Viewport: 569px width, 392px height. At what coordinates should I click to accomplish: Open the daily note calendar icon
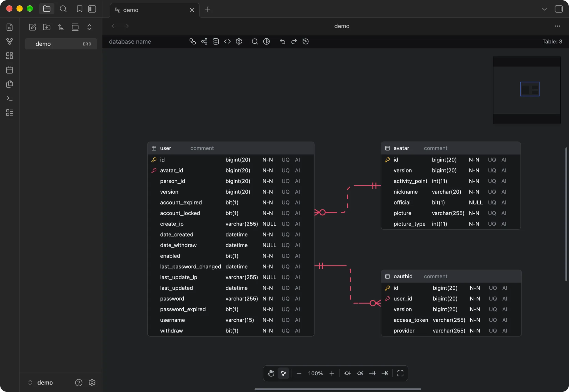(9, 70)
